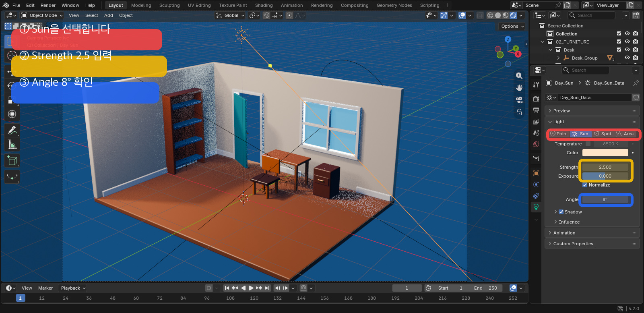Click the new collection icon in outliner
The height and width of the screenshot is (313, 644).
click(636, 15)
